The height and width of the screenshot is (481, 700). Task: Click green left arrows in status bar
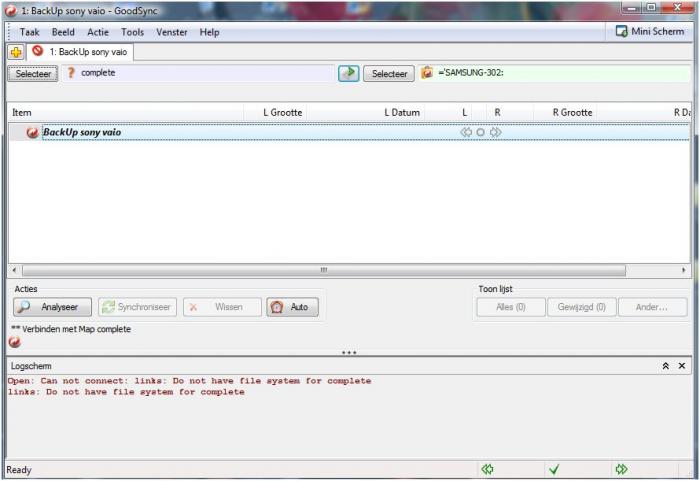pyautogui.click(x=488, y=469)
